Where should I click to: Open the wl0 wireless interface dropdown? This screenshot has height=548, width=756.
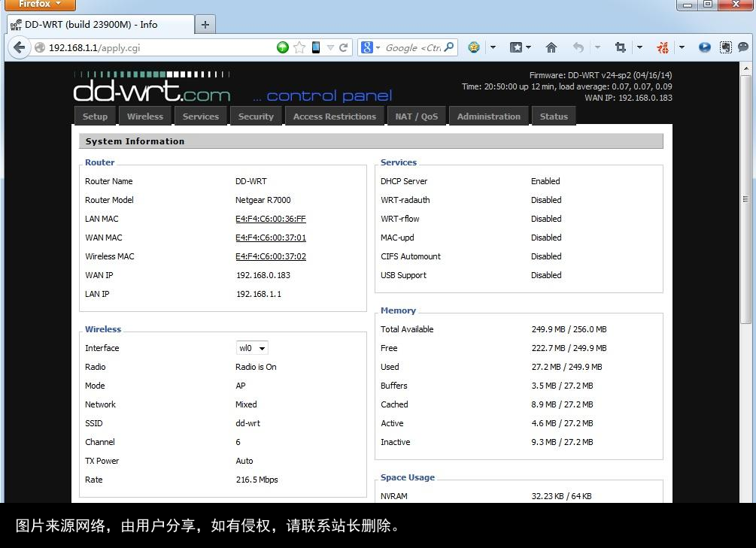[x=251, y=347]
